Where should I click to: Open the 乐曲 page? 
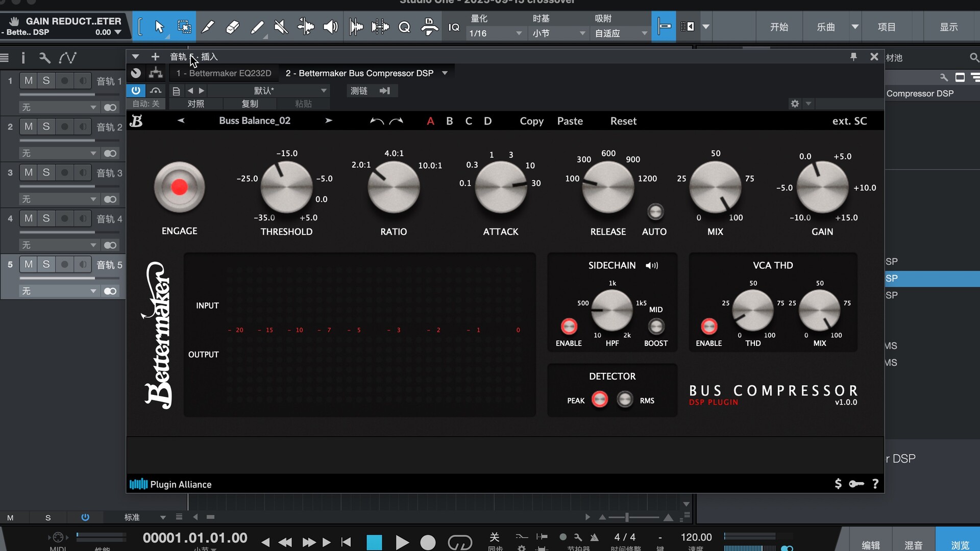tap(826, 27)
